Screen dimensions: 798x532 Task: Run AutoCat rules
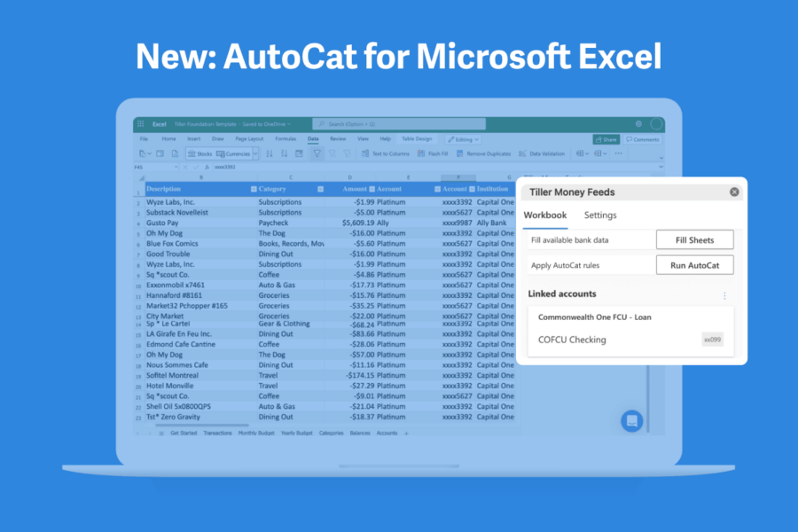pos(694,264)
